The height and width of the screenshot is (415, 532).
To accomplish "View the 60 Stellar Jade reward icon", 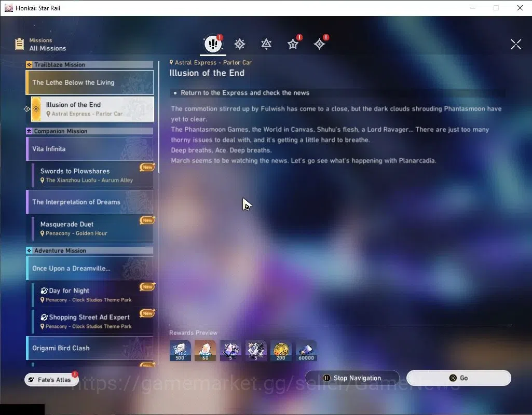I will point(205,351).
